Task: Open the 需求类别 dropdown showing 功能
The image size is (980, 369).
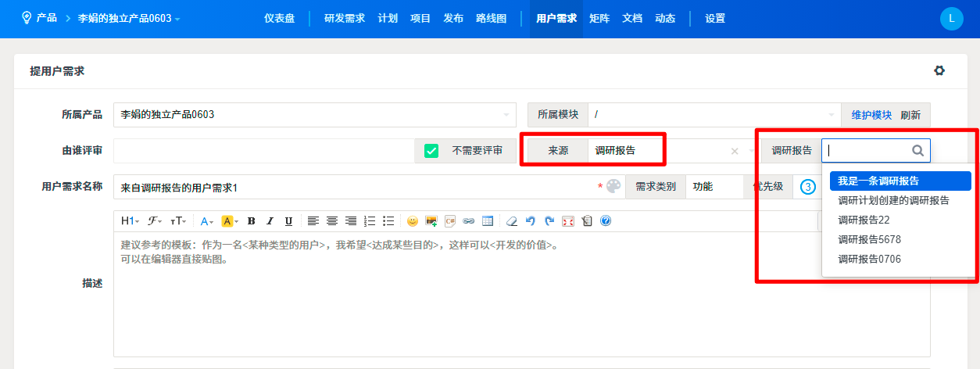Action: [x=714, y=187]
